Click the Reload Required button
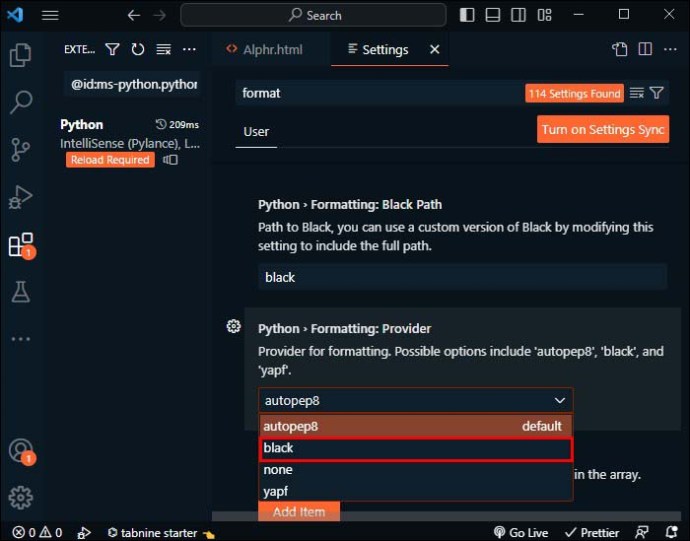The image size is (690, 541). click(110, 160)
